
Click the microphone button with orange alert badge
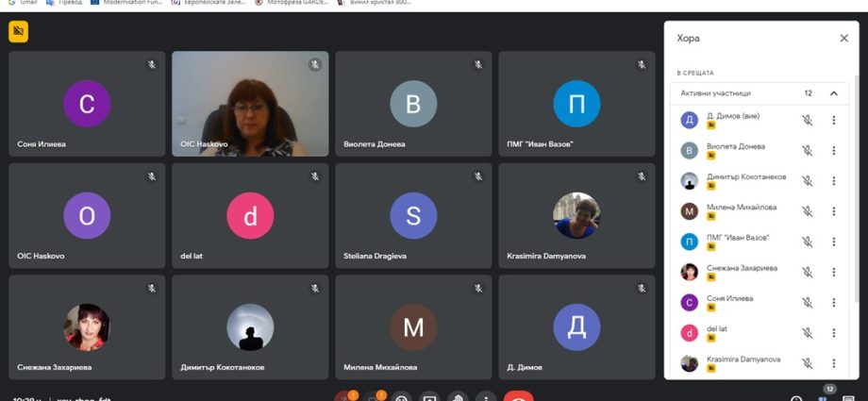pyautogui.click(x=345, y=396)
